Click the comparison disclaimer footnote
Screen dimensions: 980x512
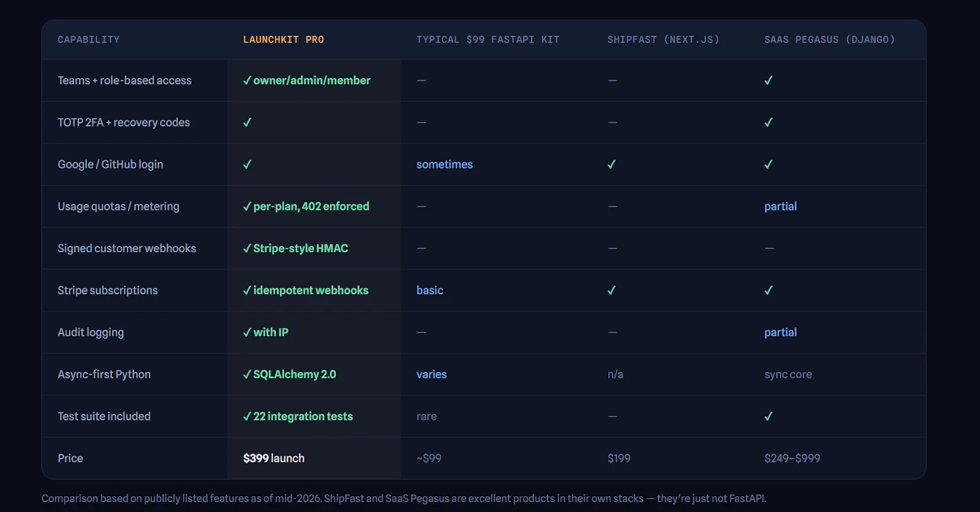coord(404,499)
